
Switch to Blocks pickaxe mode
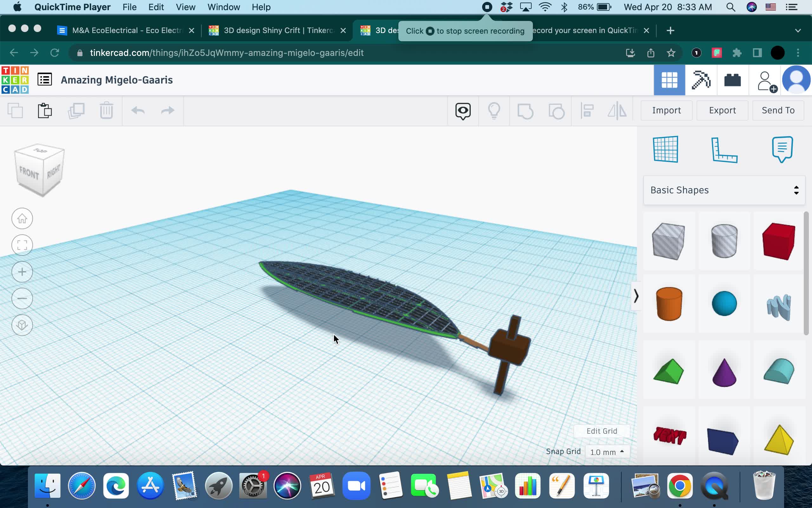[x=701, y=80]
